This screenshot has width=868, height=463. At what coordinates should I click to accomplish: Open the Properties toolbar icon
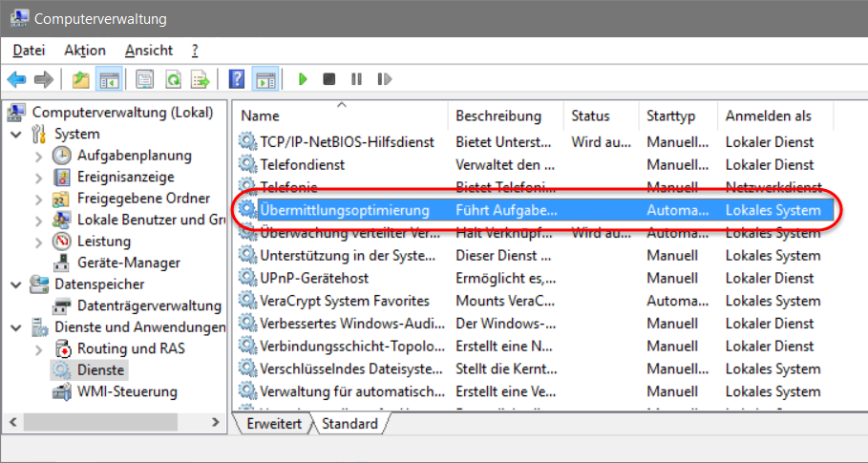145,80
